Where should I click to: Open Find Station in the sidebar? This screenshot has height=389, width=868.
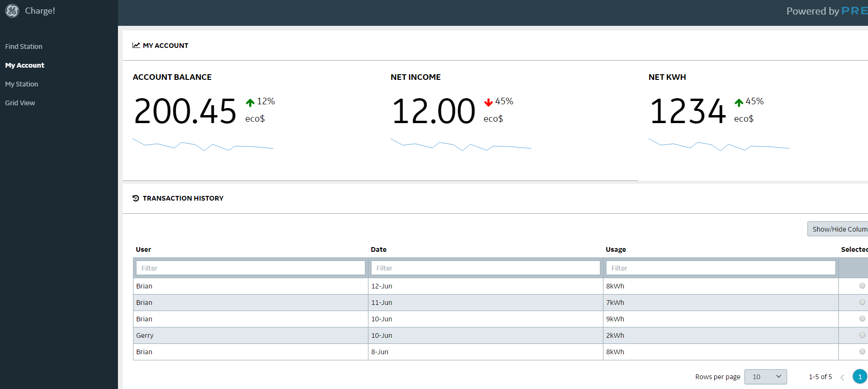23,47
